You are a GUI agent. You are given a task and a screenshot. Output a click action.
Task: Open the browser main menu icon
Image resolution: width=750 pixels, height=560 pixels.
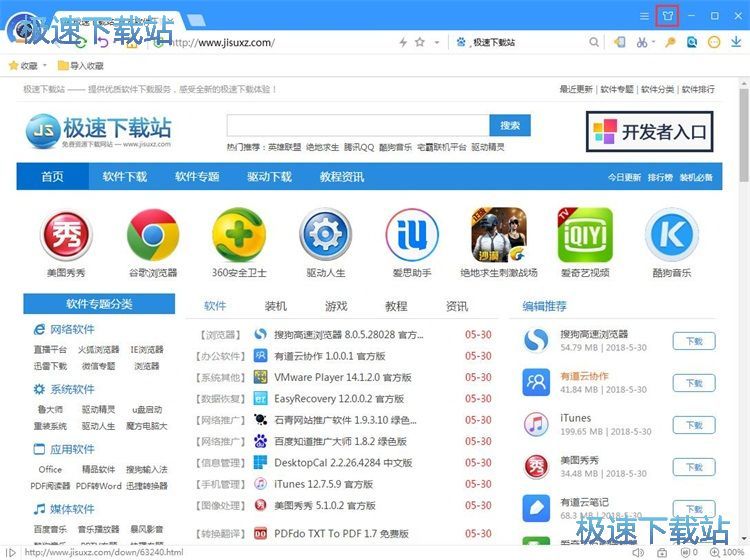[x=644, y=16]
